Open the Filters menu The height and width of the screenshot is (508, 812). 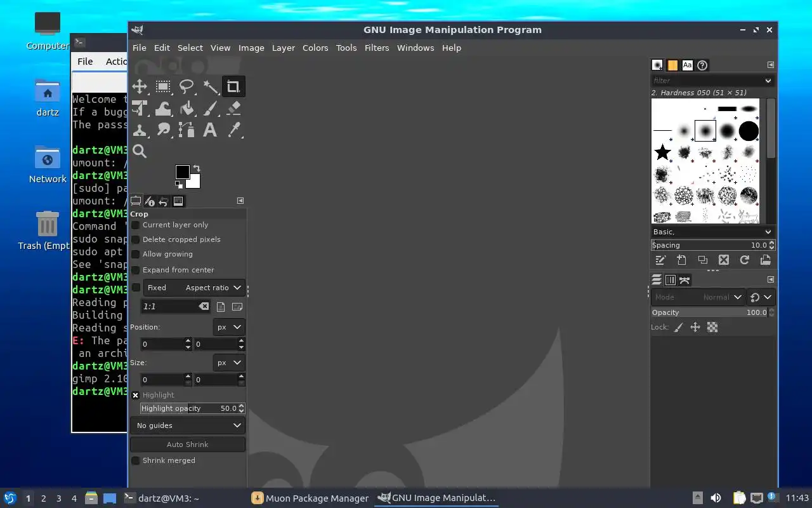pyautogui.click(x=377, y=48)
